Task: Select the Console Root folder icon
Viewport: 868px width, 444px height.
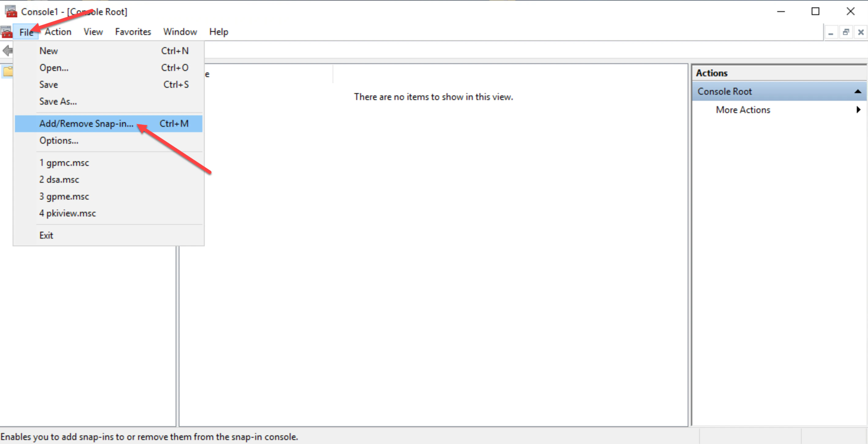Action: tap(8, 71)
